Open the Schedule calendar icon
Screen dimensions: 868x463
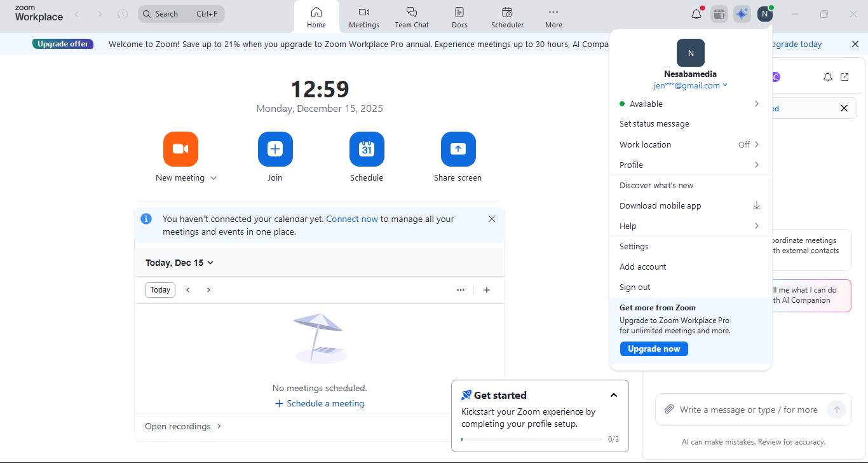[366, 149]
